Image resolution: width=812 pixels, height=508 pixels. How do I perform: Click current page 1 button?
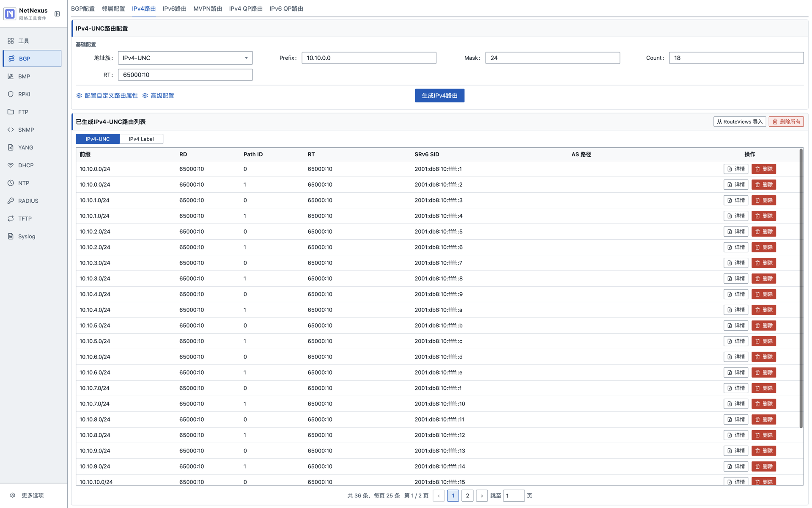click(453, 496)
